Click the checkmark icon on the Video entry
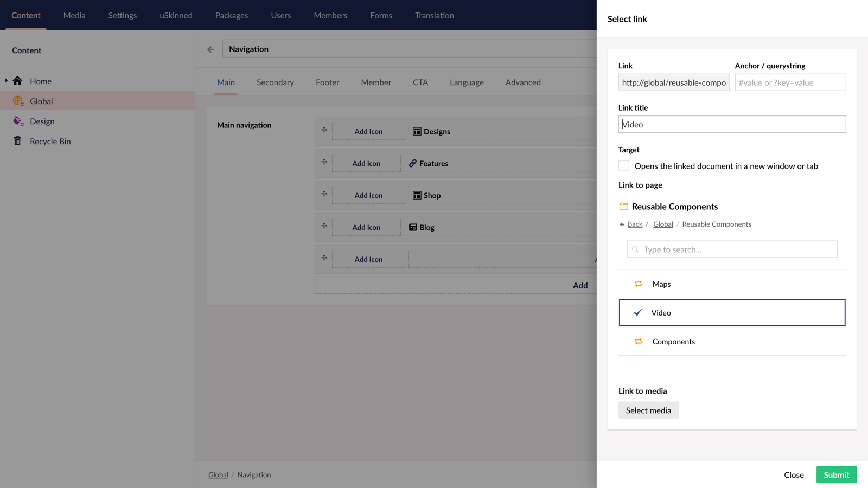 click(637, 312)
